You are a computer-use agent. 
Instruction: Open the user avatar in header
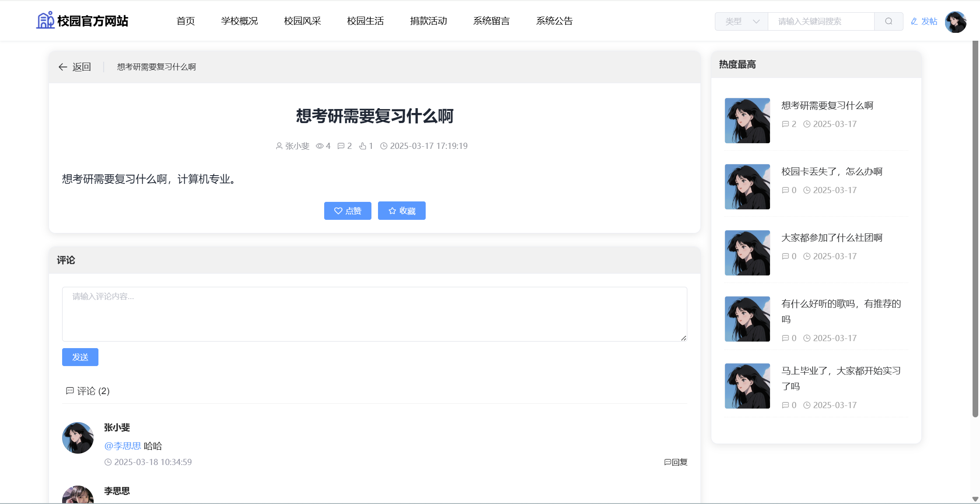[x=955, y=21]
